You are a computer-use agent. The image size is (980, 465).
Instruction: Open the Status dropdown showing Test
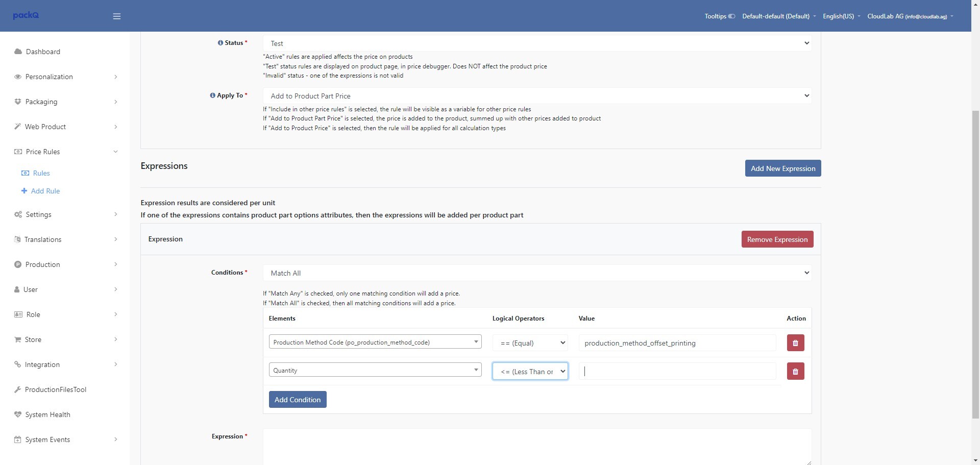tap(537, 43)
